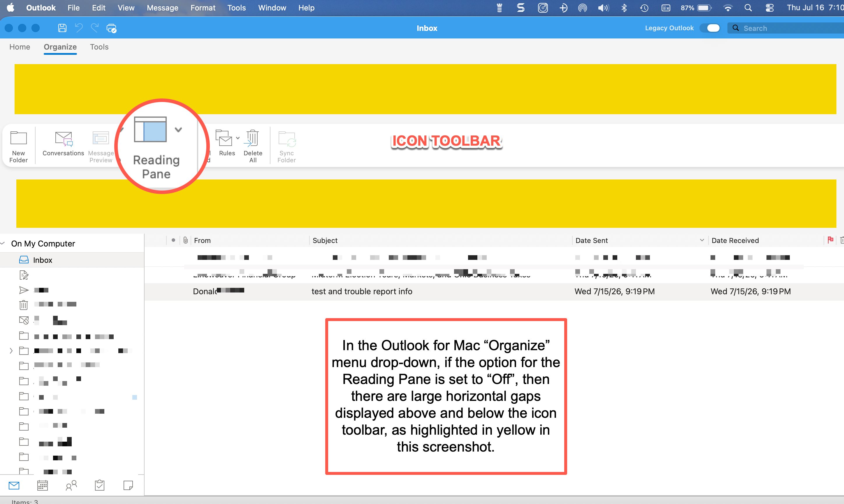The height and width of the screenshot is (504, 844).
Task: Open the Rules icon
Action: click(x=224, y=139)
